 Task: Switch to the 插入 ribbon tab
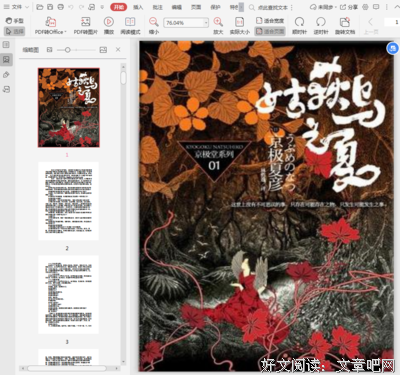[138, 7]
